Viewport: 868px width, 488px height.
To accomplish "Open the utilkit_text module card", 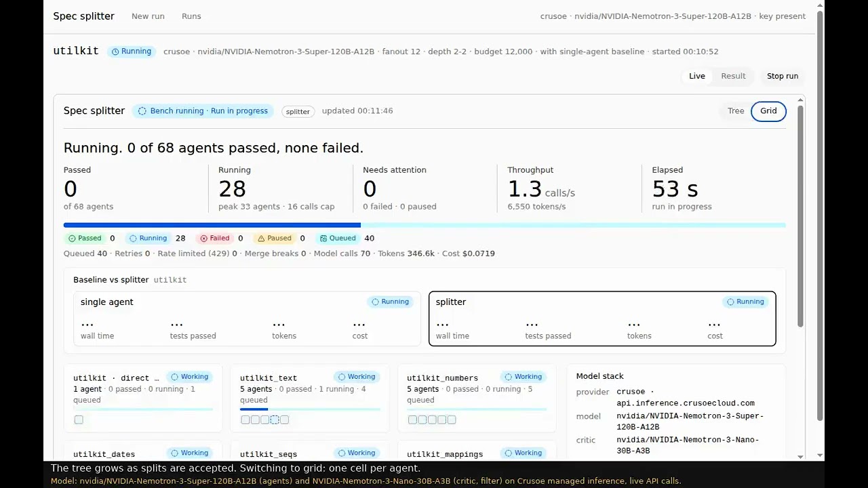I will click(310, 399).
